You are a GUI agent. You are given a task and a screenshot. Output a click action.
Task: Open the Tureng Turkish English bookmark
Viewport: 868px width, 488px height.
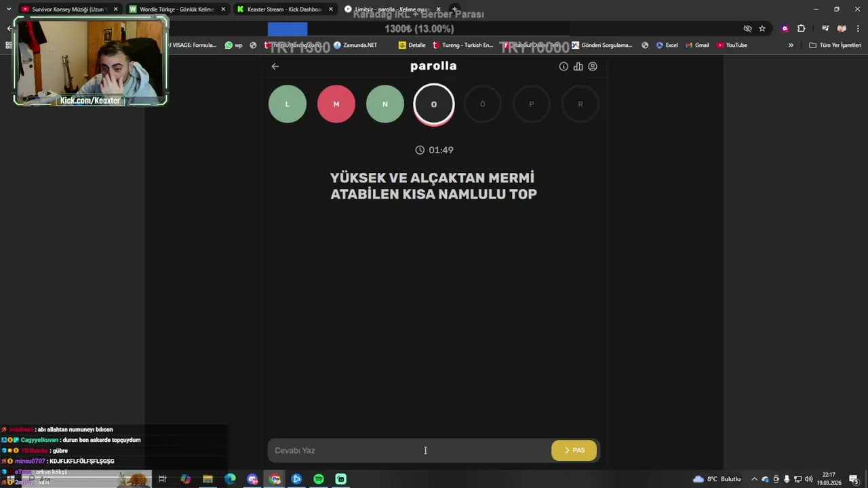click(463, 45)
